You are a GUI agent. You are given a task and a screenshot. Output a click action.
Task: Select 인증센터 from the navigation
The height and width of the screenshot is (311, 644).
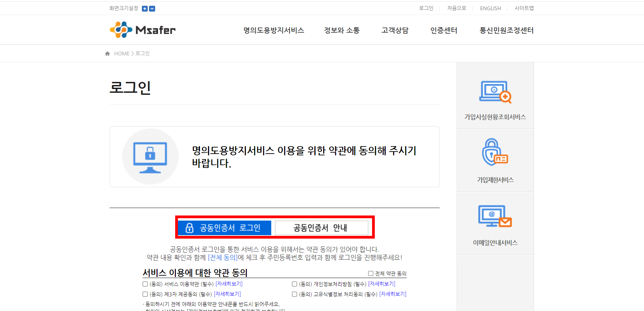point(444,30)
